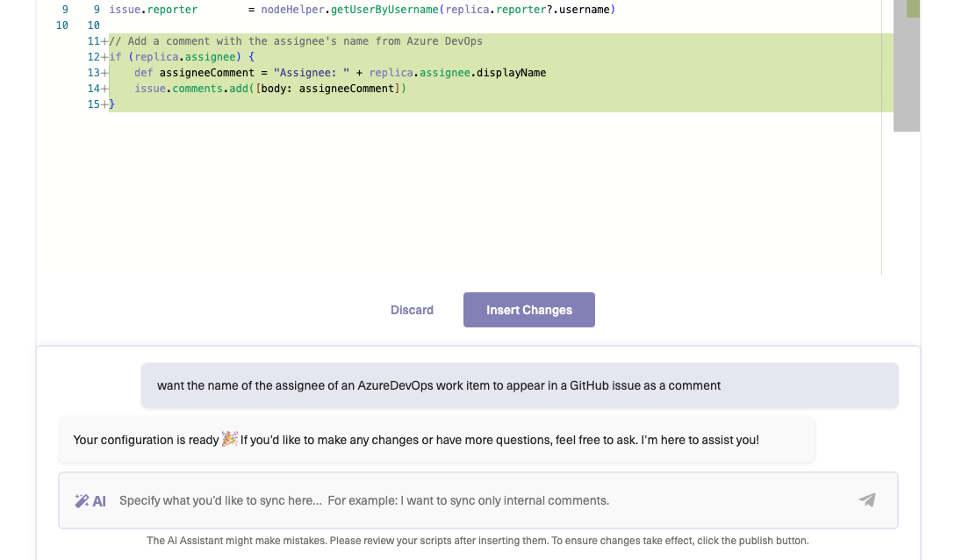
Task: Click the 'Your configuration is ready' reply
Action: (436, 440)
